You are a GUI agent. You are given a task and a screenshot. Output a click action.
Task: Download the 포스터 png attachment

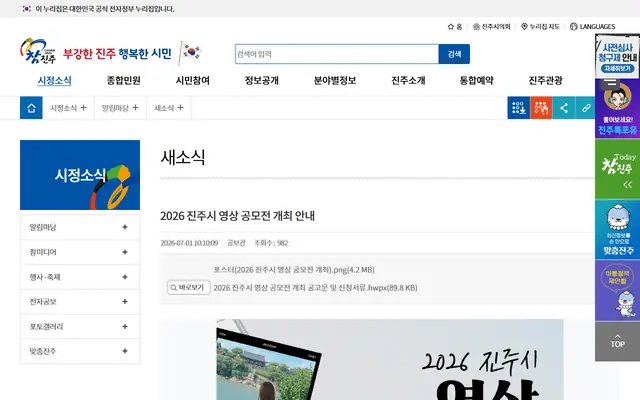point(294,270)
